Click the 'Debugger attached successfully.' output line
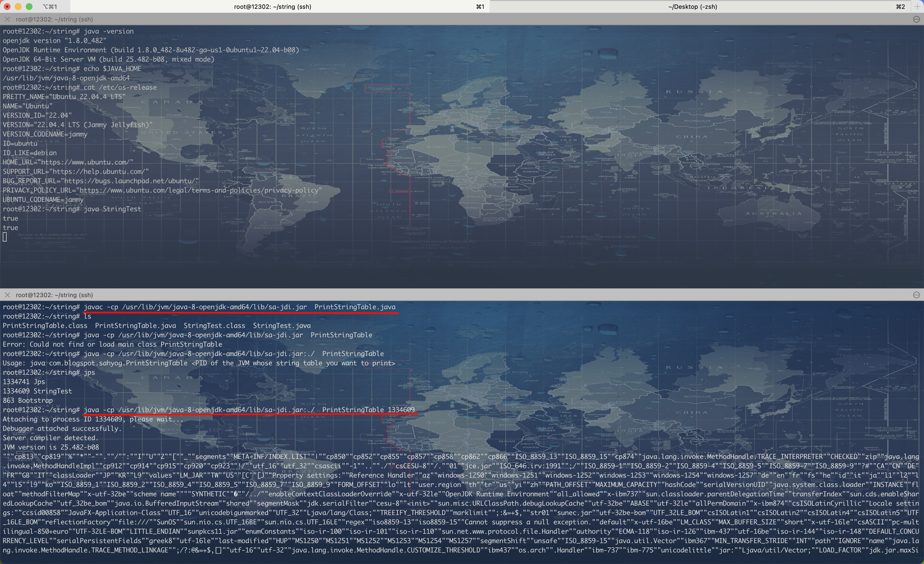The image size is (924, 564). tap(62, 429)
